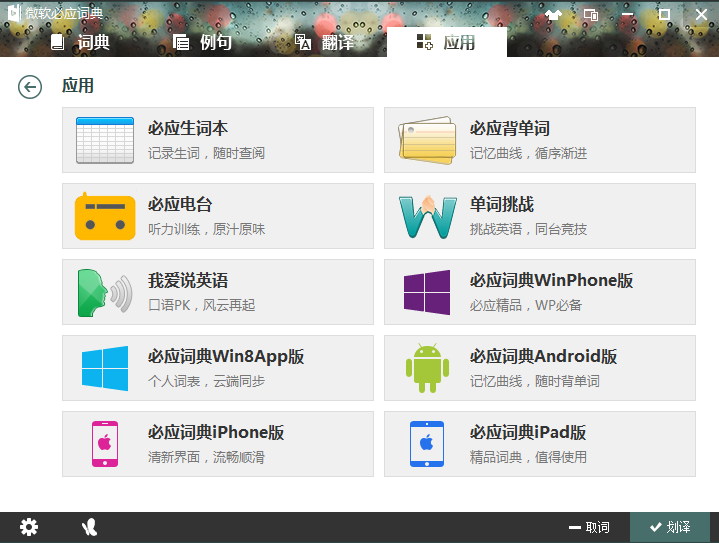Launch the 单词挑战 W icon
This screenshot has width=719, height=543.
(x=427, y=216)
